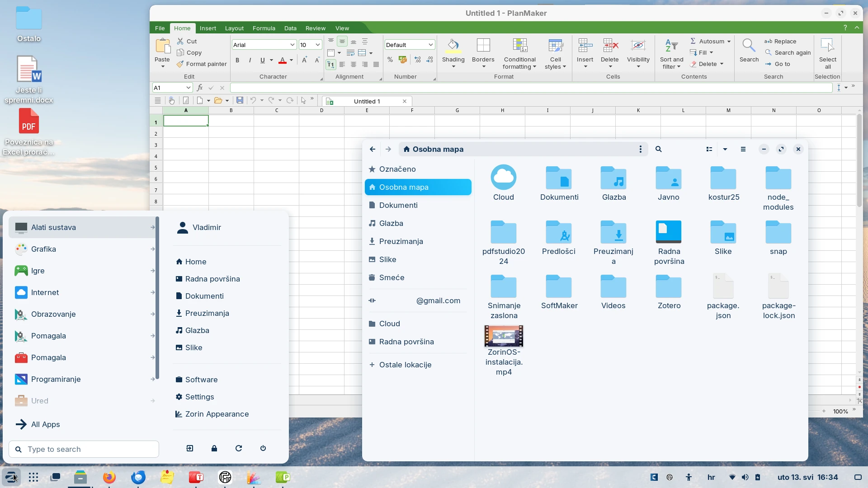Open Conditional formatting
The height and width of the screenshot is (488, 868).
point(520,52)
